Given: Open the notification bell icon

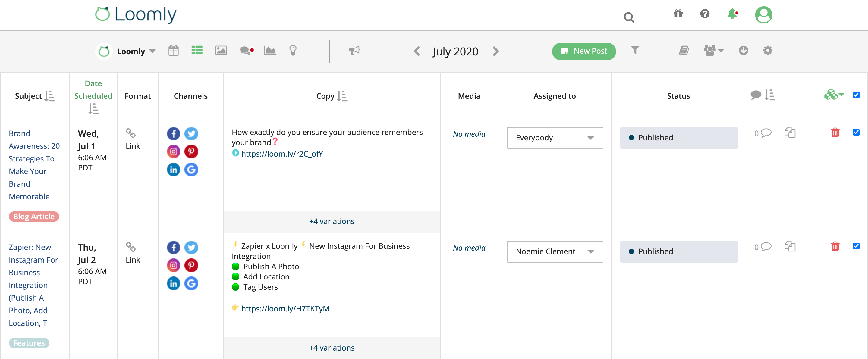Looking at the screenshot, I should coord(732,14).
